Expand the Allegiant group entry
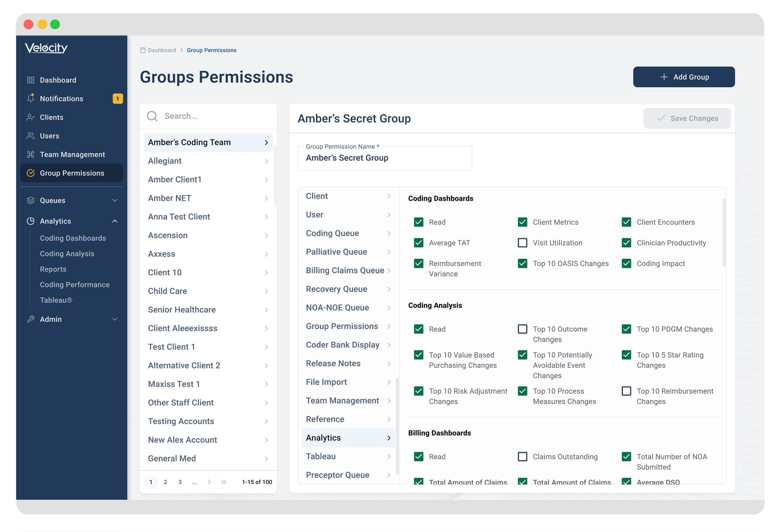This screenshot has height=532, width=781. click(x=266, y=161)
